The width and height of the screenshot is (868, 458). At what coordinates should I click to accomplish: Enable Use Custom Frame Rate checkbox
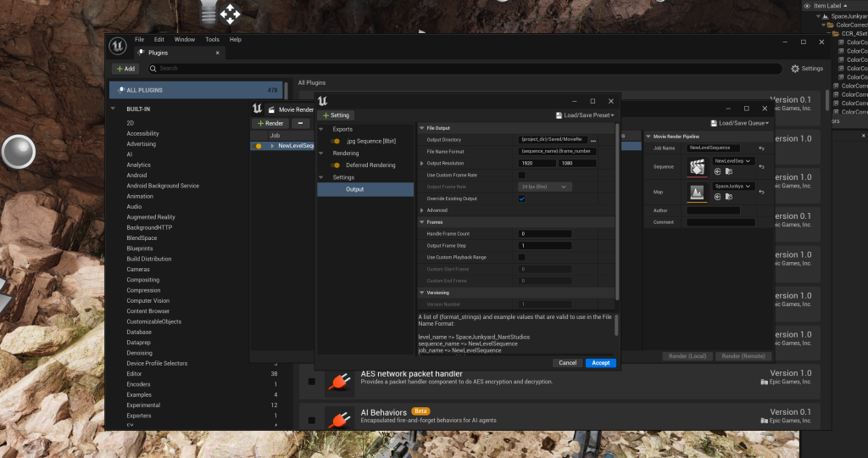[521, 175]
